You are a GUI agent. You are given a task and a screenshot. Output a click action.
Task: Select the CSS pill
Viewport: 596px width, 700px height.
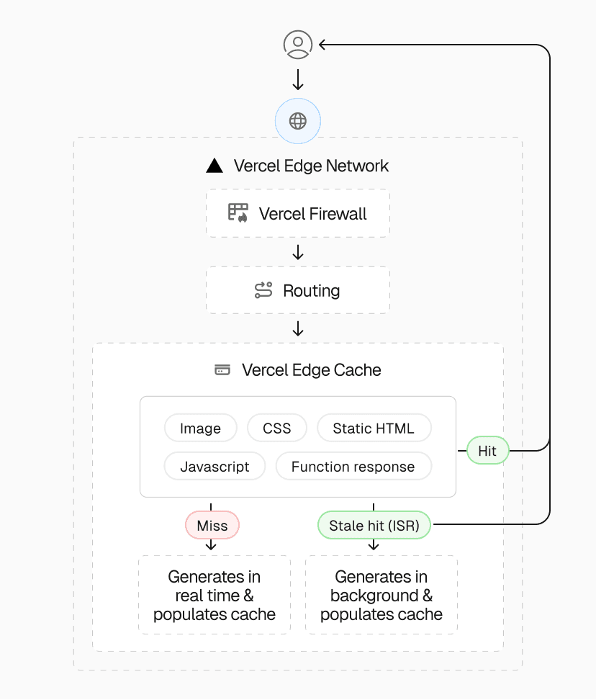click(x=277, y=428)
